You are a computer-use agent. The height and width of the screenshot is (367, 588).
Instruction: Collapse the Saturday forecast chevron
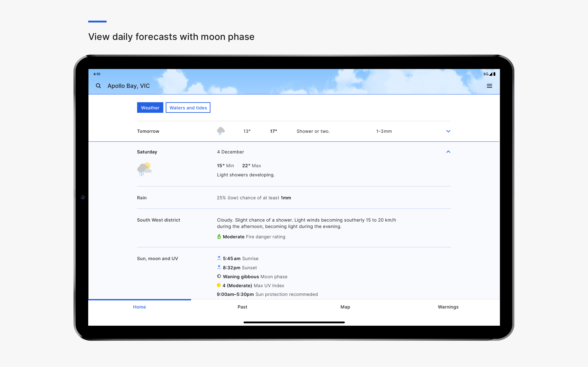[448, 152]
